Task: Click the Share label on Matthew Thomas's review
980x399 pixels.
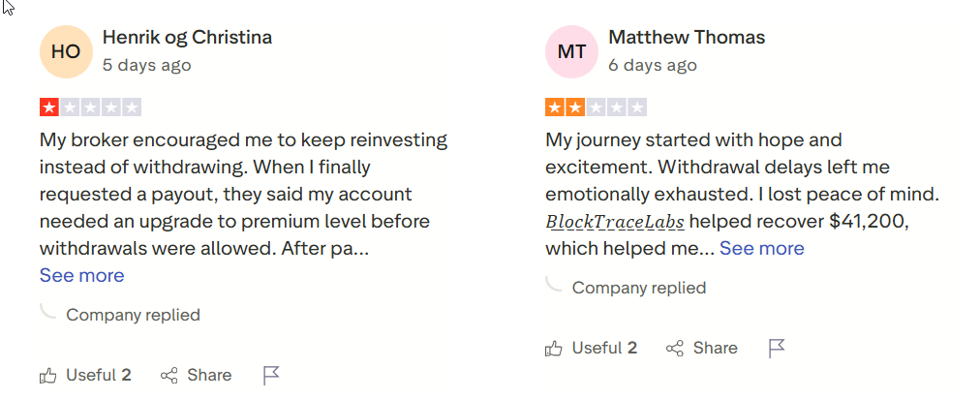Action: 715,348
